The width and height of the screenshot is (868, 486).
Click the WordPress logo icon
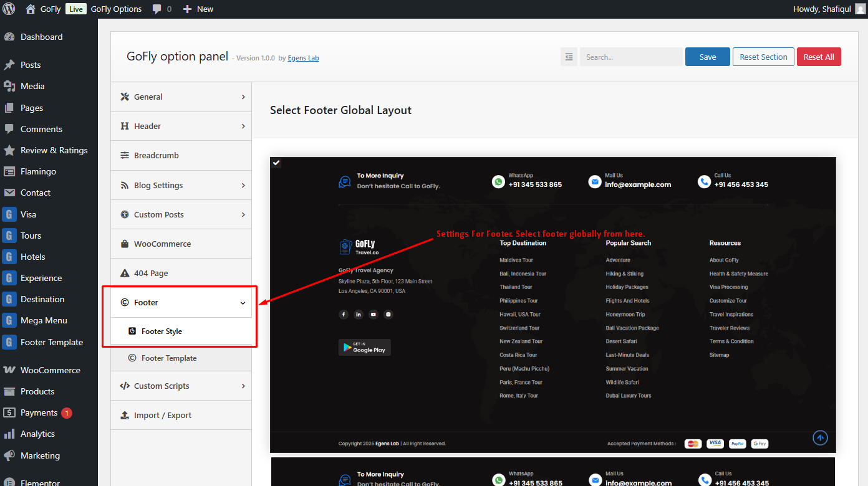pos(9,9)
